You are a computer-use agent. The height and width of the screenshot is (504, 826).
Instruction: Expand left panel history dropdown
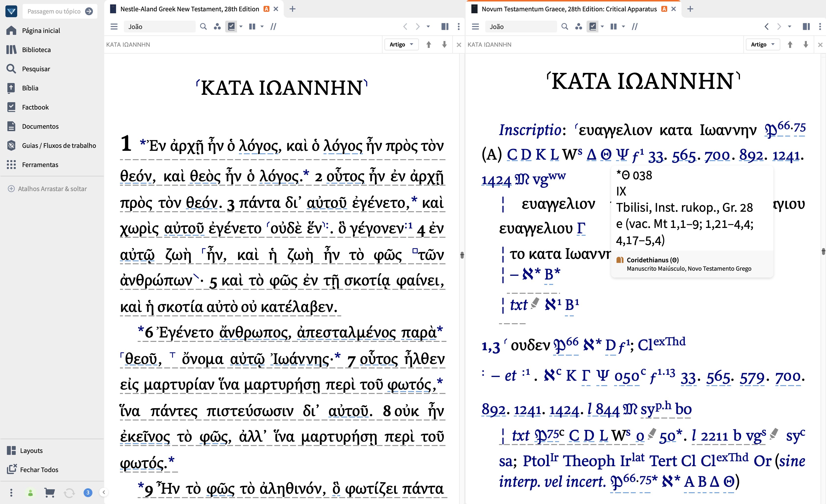tap(428, 27)
